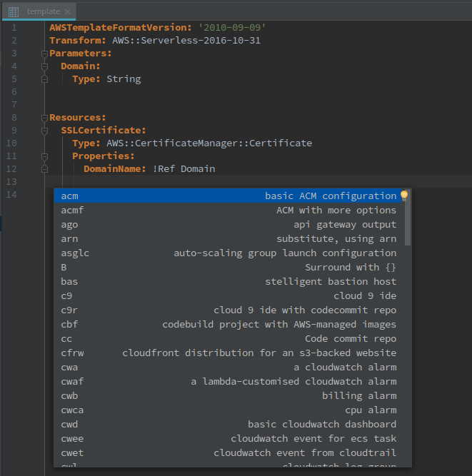Select acmf ACM with more options
This screenshot has height=476, width=472.
pyautogui.click(x=229, y=210)
